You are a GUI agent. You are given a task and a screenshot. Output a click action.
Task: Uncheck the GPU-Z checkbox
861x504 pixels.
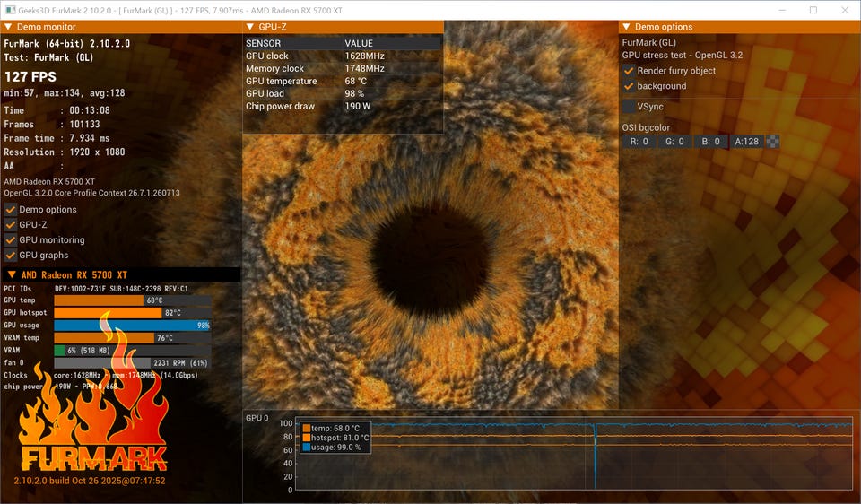11,224
